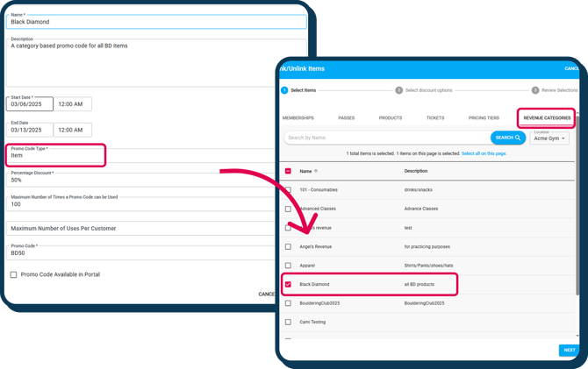Open the Promo Code Type dropdown
The height and width of the screenshot is (369, 588).
click(x=56, y=155)
